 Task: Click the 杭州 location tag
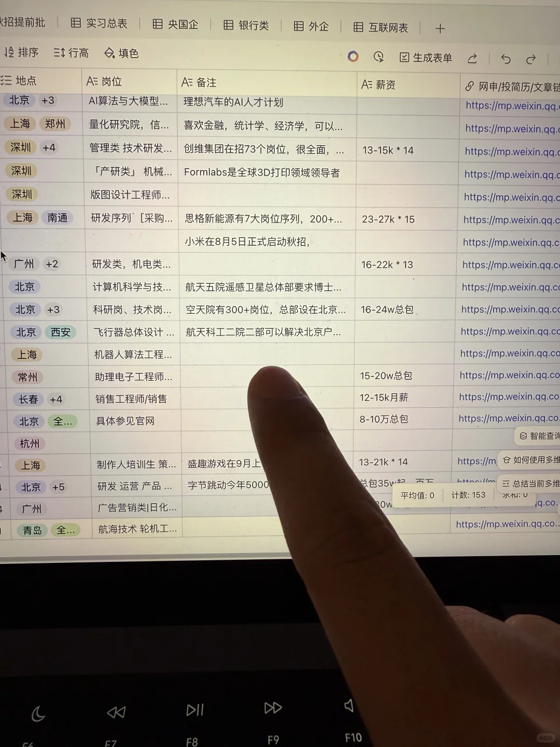pos(30,444)
